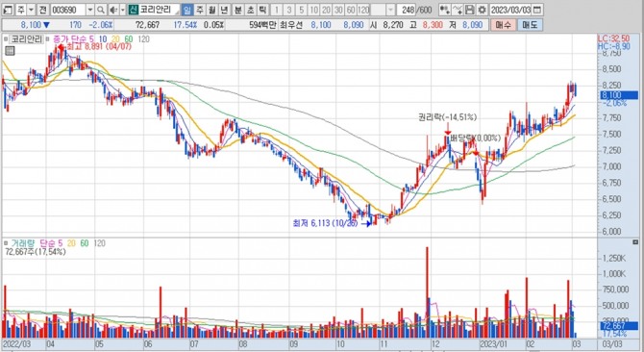The width and height of the screenshot is (644, 352).
Task: Click the stock search magnifier icon
Action: point(101,10)
